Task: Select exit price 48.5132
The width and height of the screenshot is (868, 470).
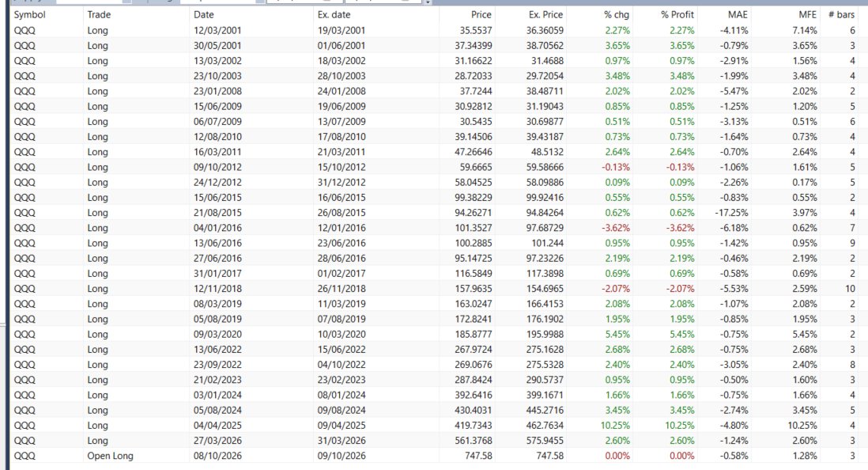Action: pyautogui.click(x=547, y=152)
